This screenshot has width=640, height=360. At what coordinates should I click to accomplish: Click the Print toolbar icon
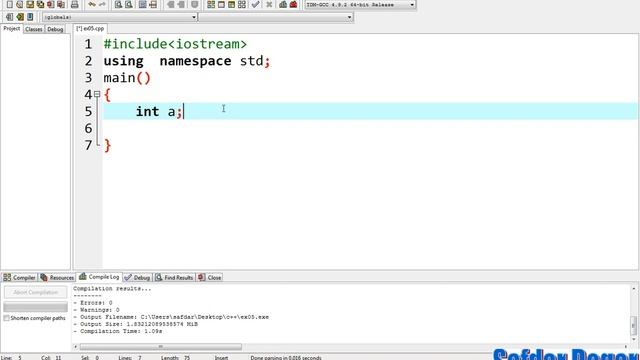pyautogui.click(x=74, y=4)
